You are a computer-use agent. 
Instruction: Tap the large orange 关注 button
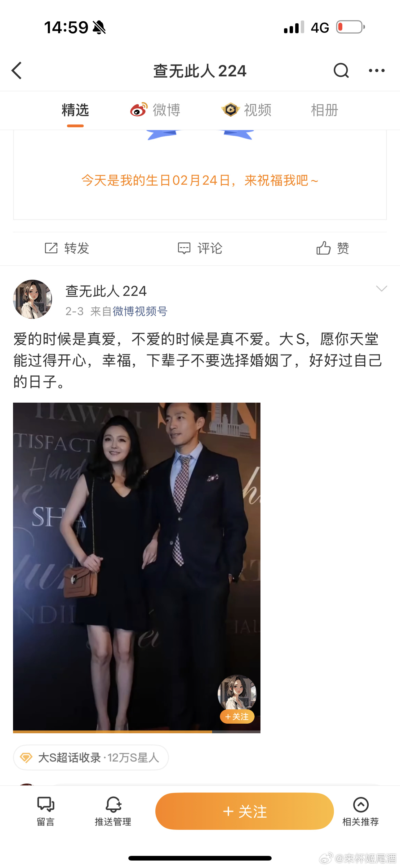[x=244, y=811]
